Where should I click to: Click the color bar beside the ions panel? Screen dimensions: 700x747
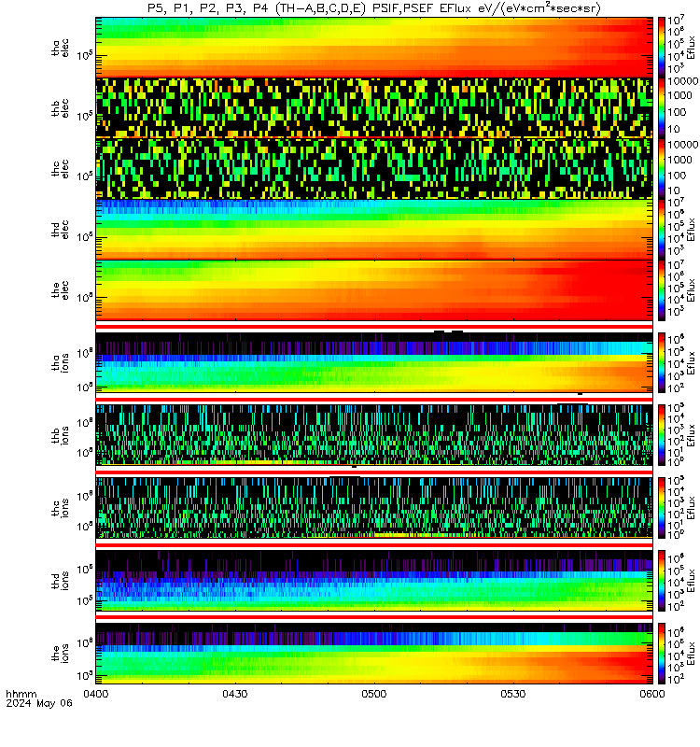(662, 653)
